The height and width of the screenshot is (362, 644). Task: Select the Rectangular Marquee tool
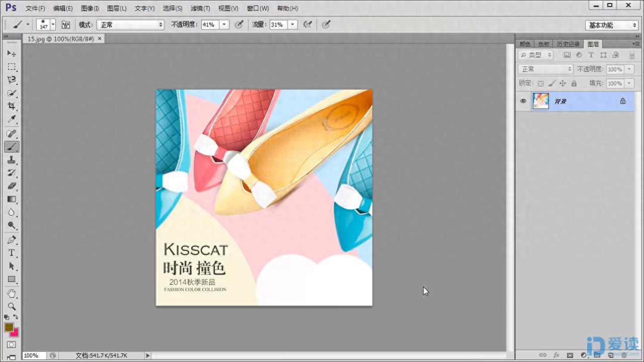pos(12,67)
